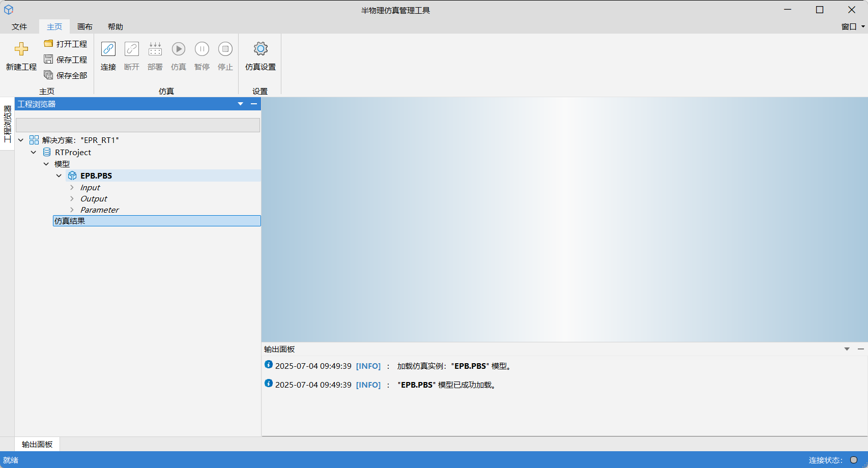Image resolution: width=868 pixels, height=468 pixels.
Task: Open the 窗口 dropdown at top right
Action: click(x=853, y=26)
